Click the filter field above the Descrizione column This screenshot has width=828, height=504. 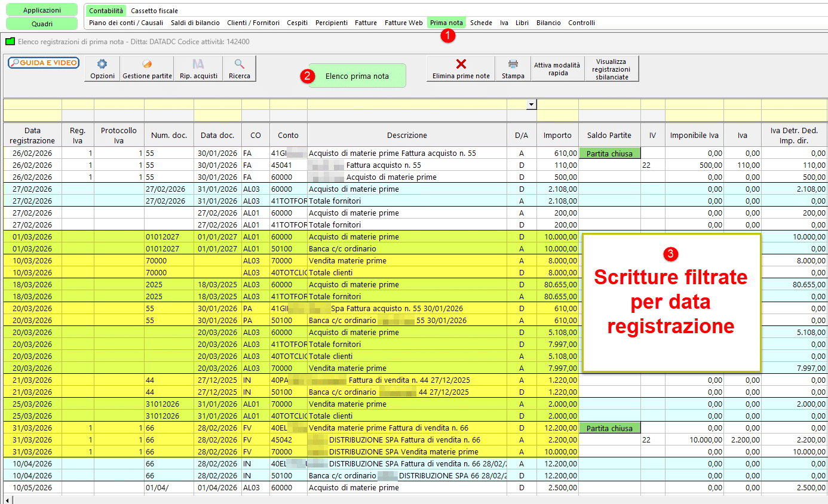(x=407, y=105)
